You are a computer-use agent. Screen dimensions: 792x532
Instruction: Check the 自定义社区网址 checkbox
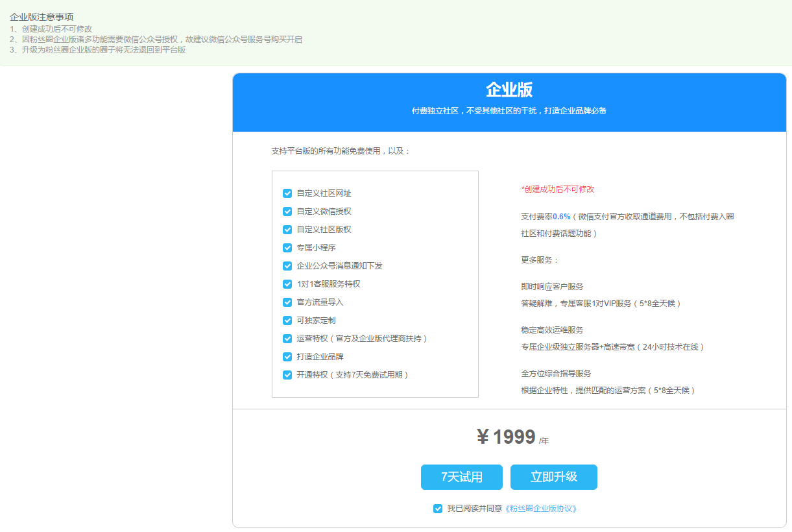tap(287, 193)
